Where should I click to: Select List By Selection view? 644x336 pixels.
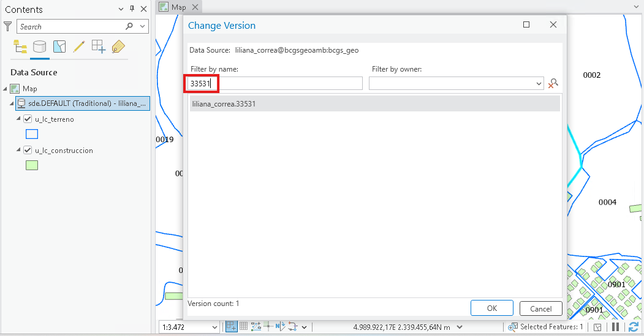click(x=59, y=47)
